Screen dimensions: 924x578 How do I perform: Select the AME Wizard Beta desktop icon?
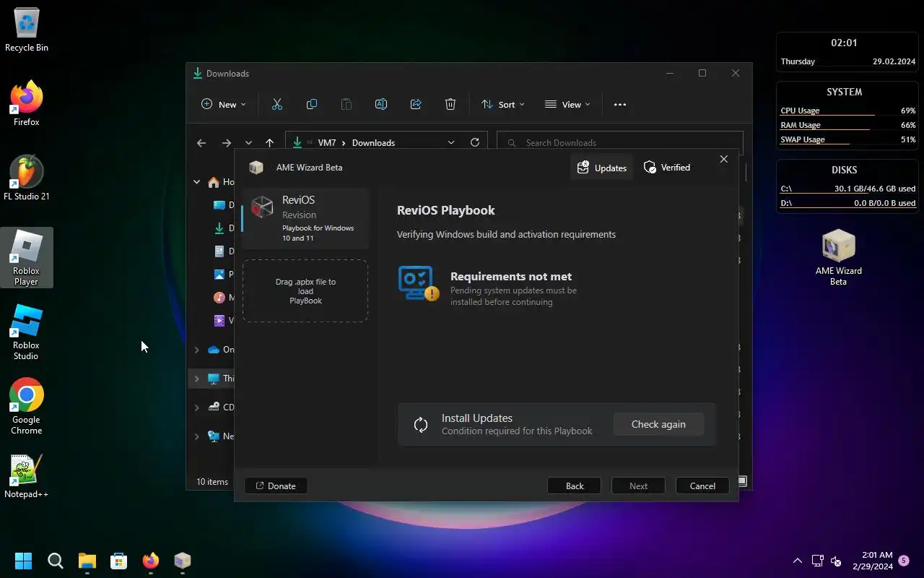839,257
